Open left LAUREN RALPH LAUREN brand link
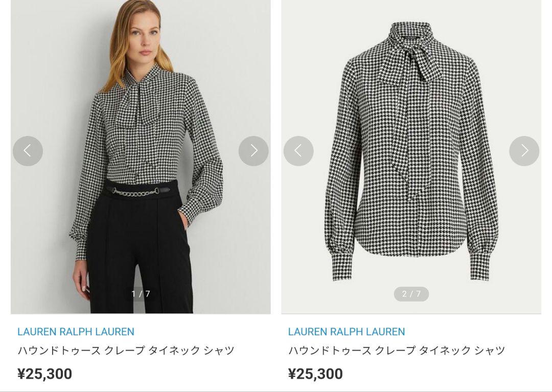 [x=76, y=332]
